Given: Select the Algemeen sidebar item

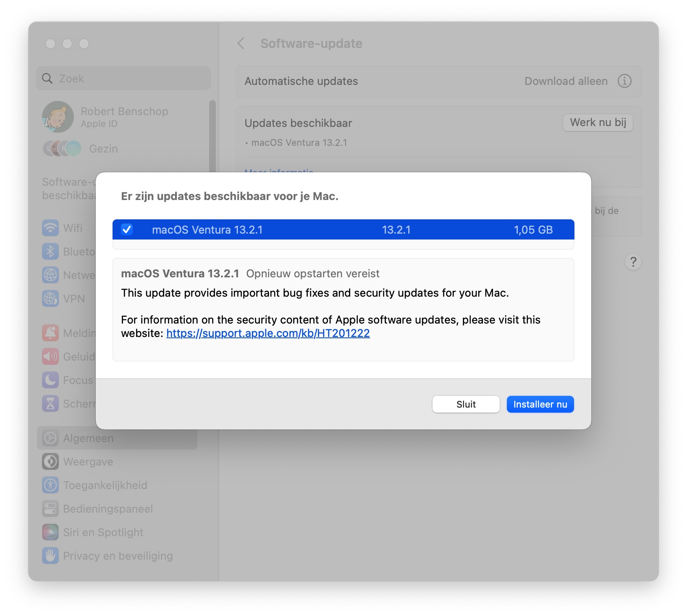Looking at the screenshot, I should coord(117,438).
